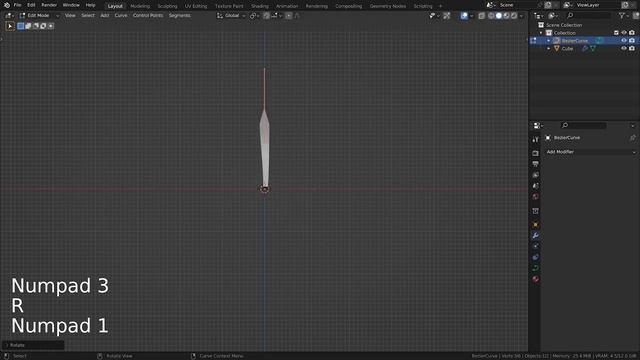Toggle proportional editing in header
This screenshot has width=640, height=360.
(x=289, y=16)
